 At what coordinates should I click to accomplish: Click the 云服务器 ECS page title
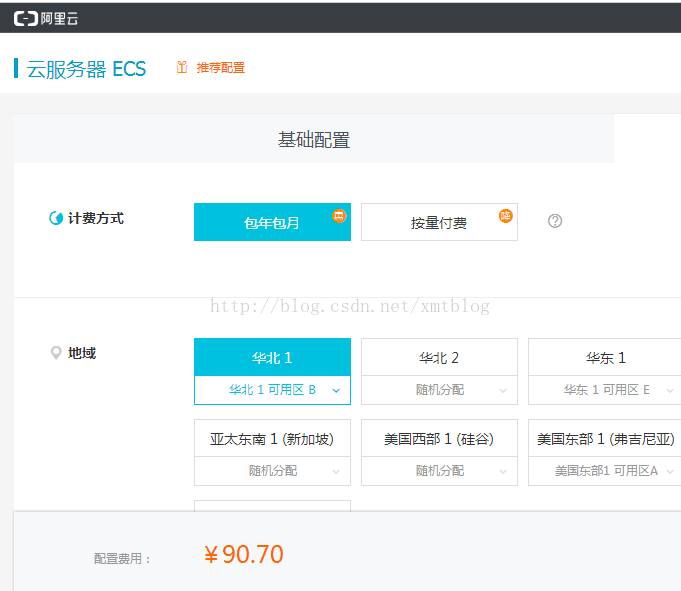tap(86, 69)
